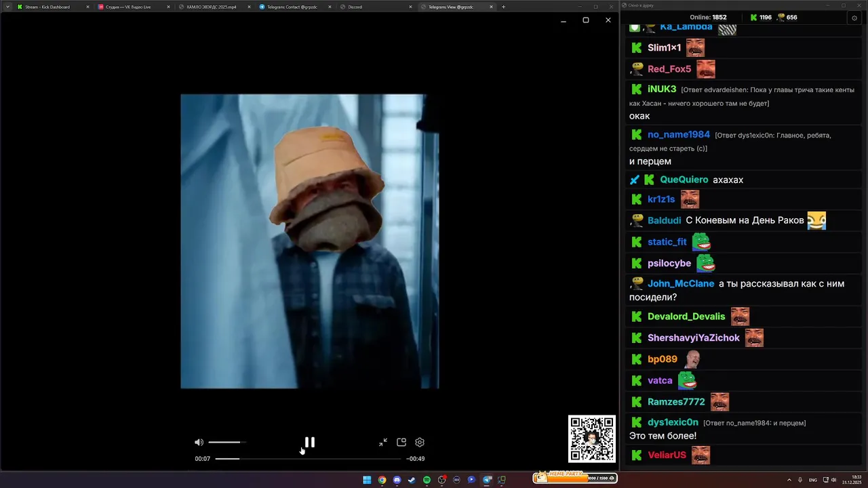The height and width of the screenshot is (488, 868).
Task: Click username Ramzes7772 in chat
Action: (x=676, y=401)
